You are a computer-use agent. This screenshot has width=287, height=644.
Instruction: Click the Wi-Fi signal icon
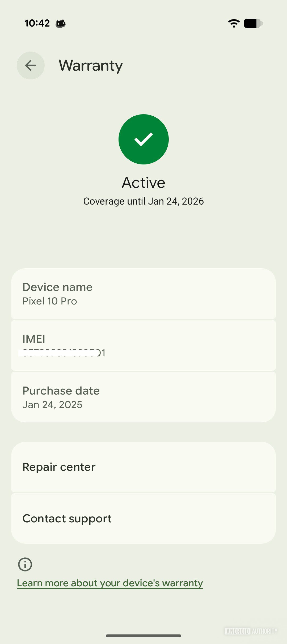[x=234, y=23]
